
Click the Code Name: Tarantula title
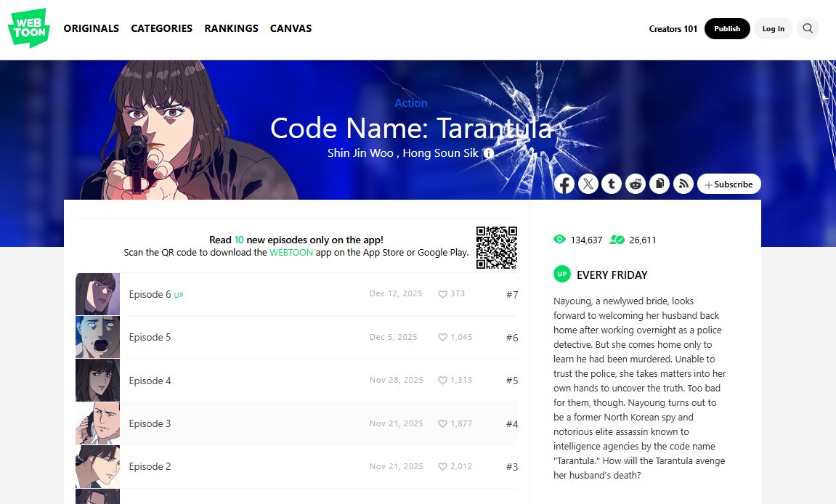tap(411, 128)
